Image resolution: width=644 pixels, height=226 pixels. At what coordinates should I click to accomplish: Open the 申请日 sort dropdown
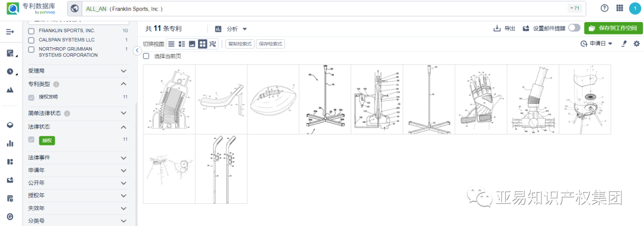(596, 44)
